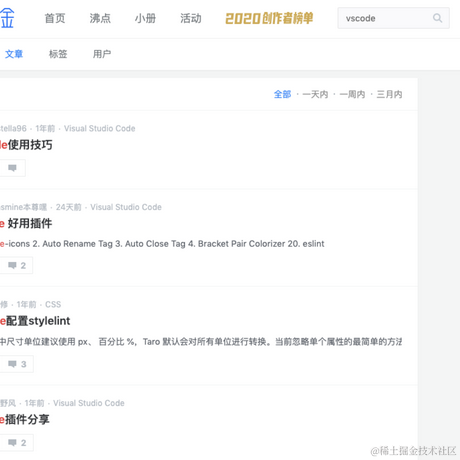
Task: Filter results by 一天内
Action: coord(315,94)
